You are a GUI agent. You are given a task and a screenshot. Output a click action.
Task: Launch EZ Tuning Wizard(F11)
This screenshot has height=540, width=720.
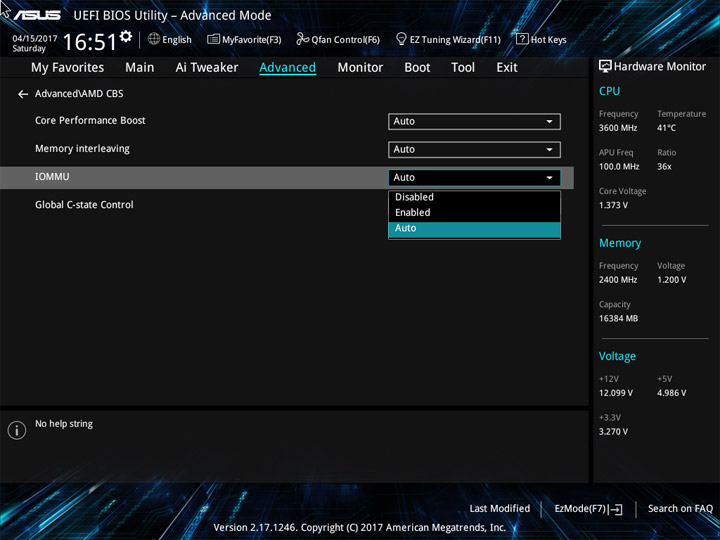[x=455, y=40]
